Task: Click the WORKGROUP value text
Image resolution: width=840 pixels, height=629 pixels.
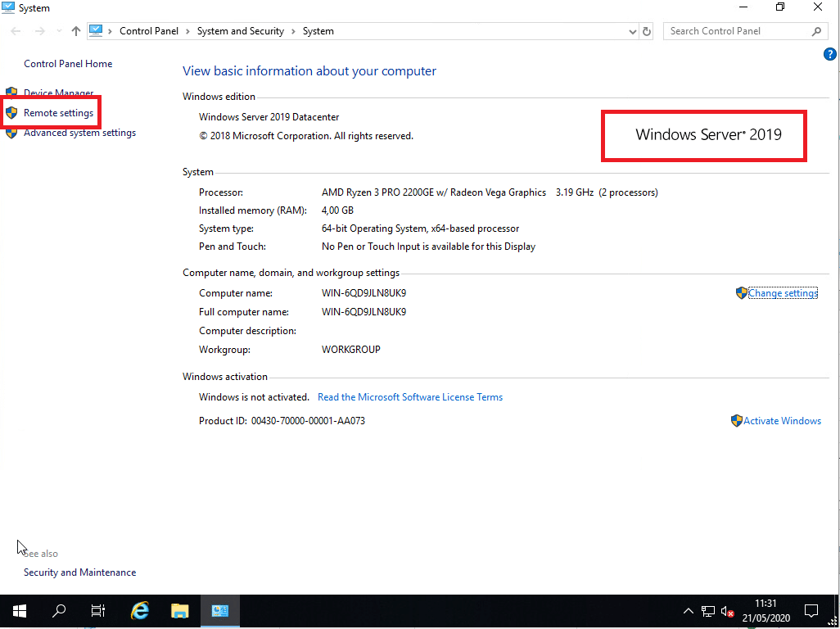Action: (351, 350)
